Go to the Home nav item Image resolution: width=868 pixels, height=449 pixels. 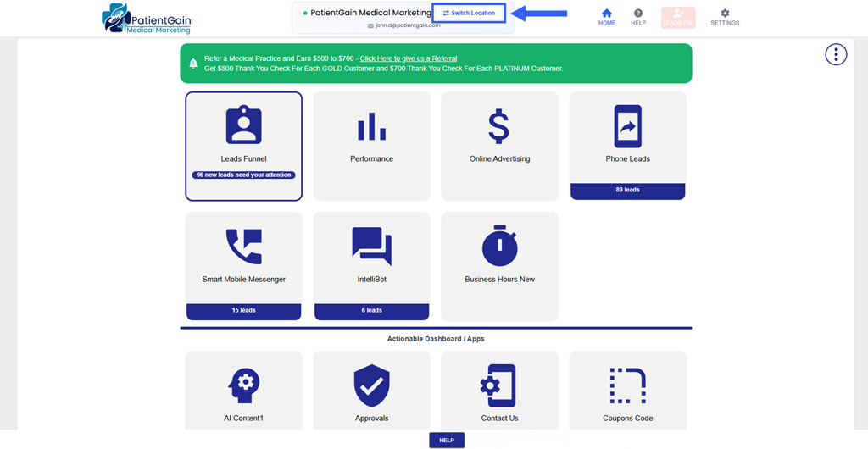pyautogui.click(x=607, y=17)
